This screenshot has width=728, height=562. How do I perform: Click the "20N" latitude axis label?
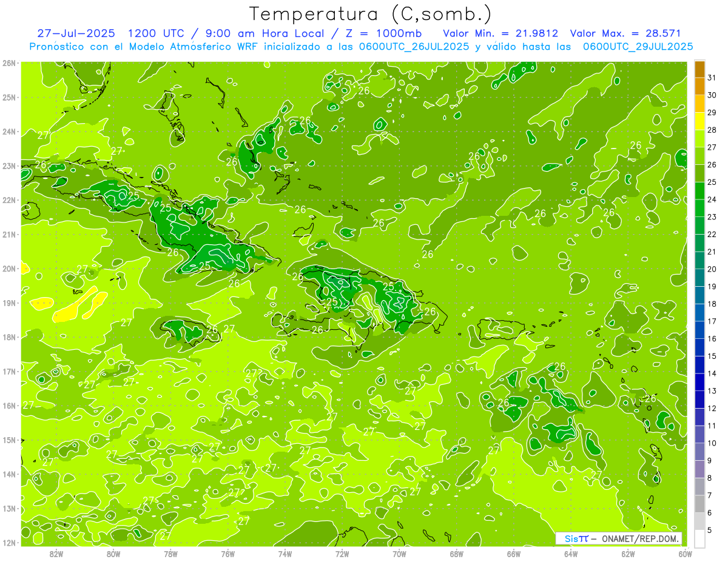[x=8, y=269]
